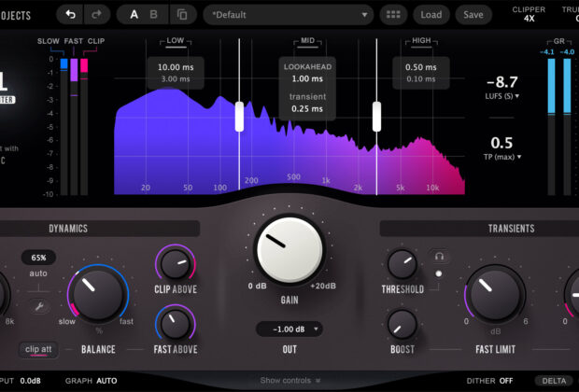
Task: Click the SLOW meter bar
Action: pos(64,126)
